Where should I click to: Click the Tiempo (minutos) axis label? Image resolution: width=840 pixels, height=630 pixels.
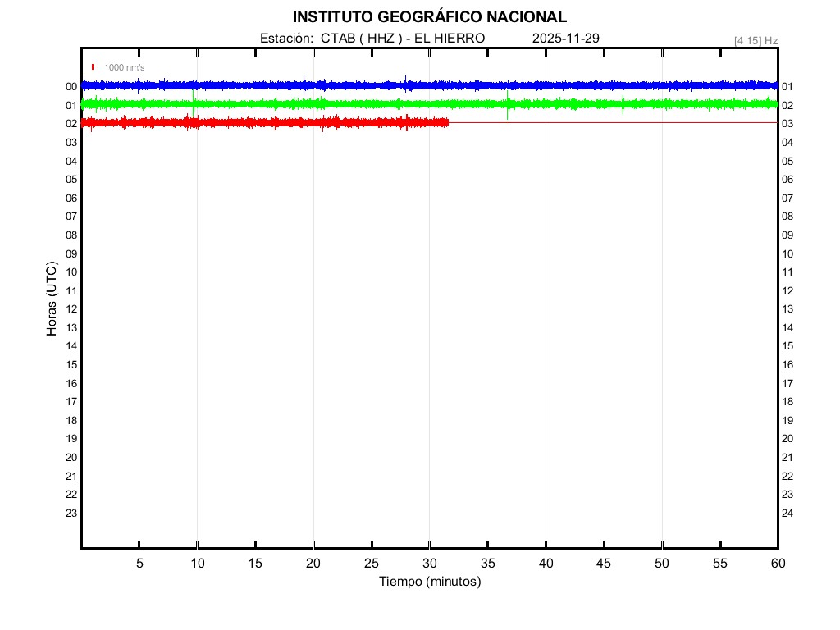(x=429, y=582)
